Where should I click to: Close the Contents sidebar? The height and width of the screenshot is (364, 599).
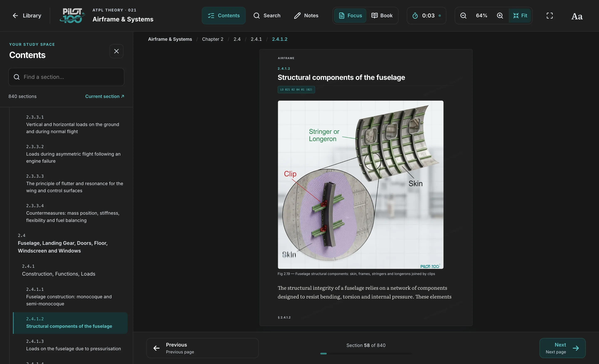(x=116, y=51)
